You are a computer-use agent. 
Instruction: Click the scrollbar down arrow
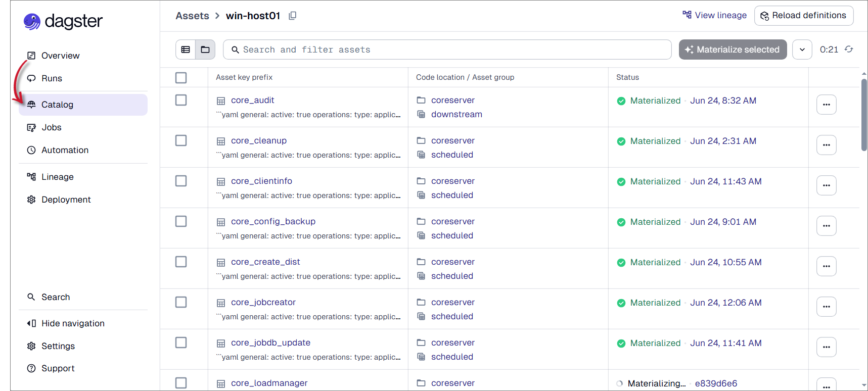864,386
